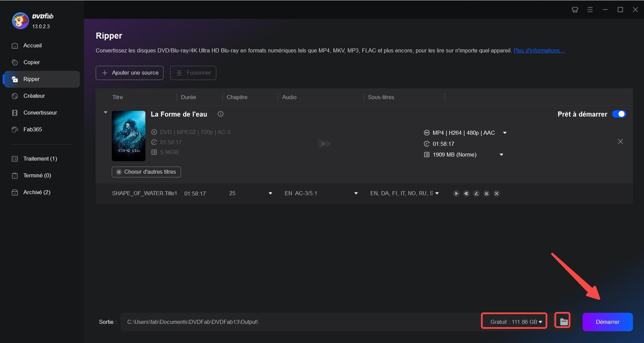The width and height of the screenshot is (644, 343).
Task: Select Ripper module in sidebar
Action: click(x=41, y=79)
